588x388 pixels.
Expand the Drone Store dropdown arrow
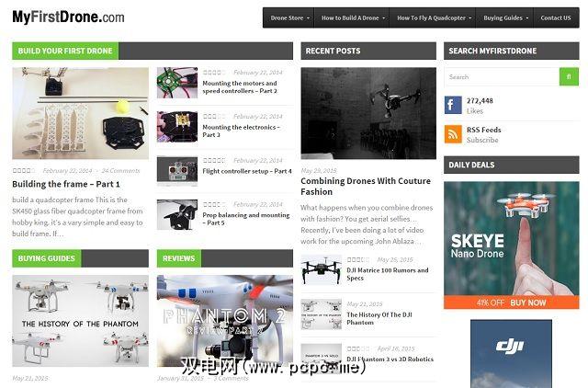point(309,18)
